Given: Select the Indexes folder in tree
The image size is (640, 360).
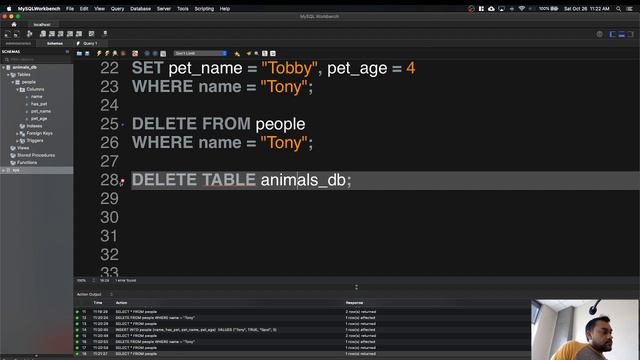Looking at the screenshot, I should [x=34, y=126].
